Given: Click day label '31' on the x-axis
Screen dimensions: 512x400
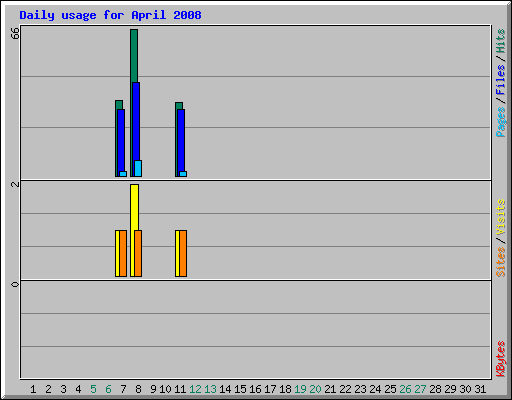Looking at the screenshot, I should (480, 389).
